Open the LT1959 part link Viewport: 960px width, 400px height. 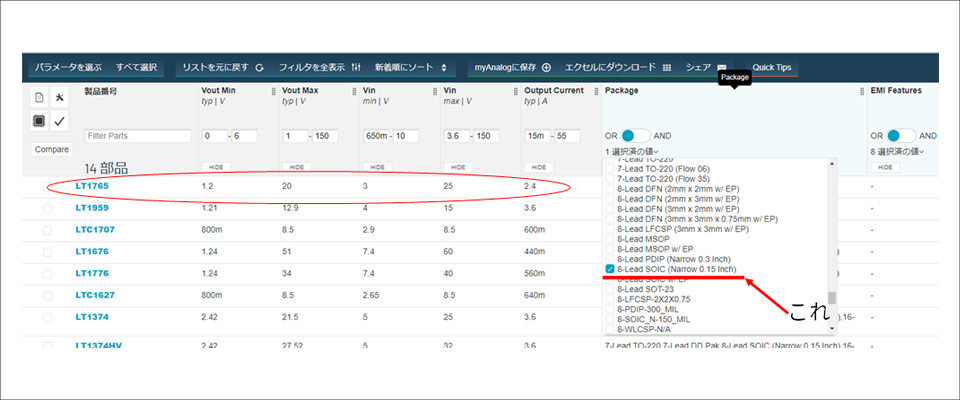coord(92,208)
